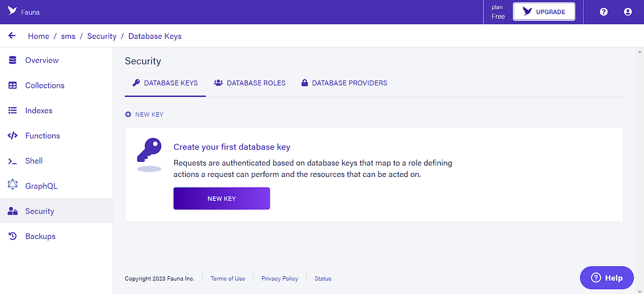This screenshot has height=294, width=644.
Task: Go back using the left arrow icon
Action: [12, 36]
